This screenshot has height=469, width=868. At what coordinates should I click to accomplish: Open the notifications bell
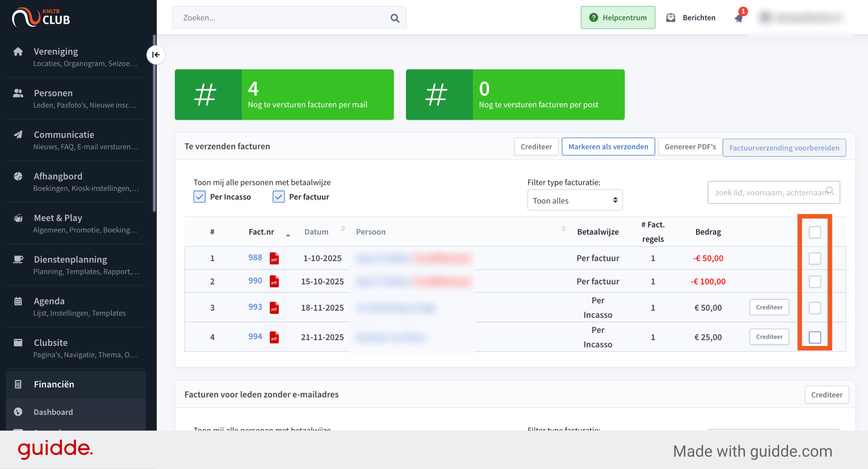point(739,18)
